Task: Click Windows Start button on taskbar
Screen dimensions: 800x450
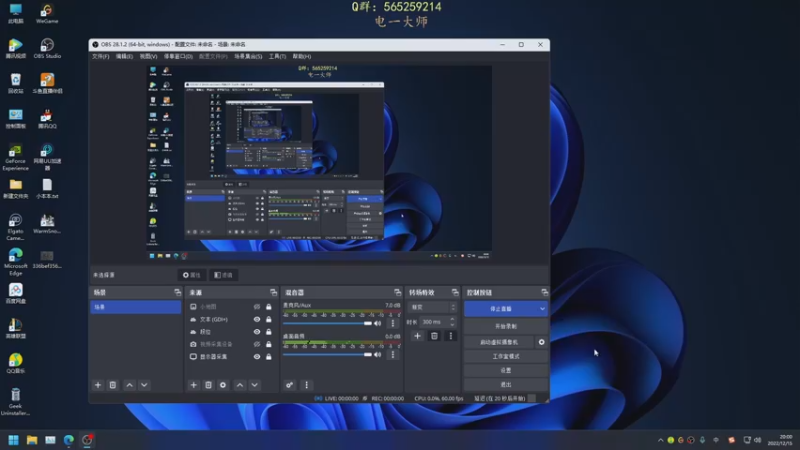Action: 13,440
